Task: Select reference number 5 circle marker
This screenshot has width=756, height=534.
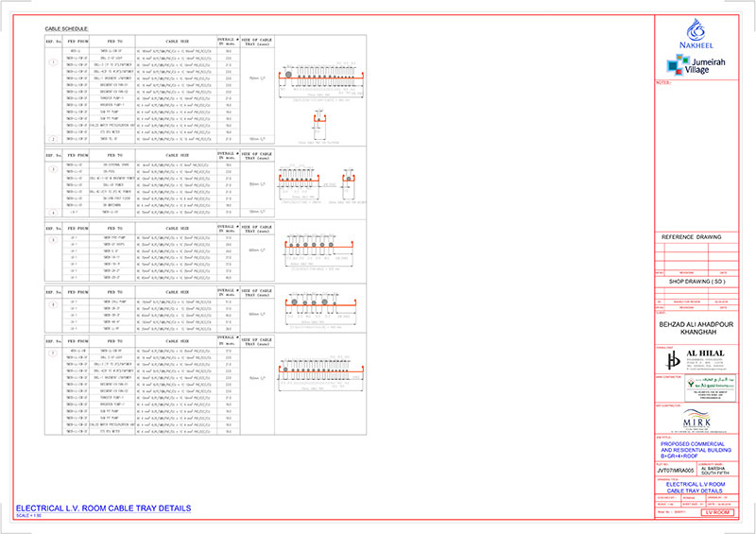Action: pyautogui.click(x=52, y=352)
